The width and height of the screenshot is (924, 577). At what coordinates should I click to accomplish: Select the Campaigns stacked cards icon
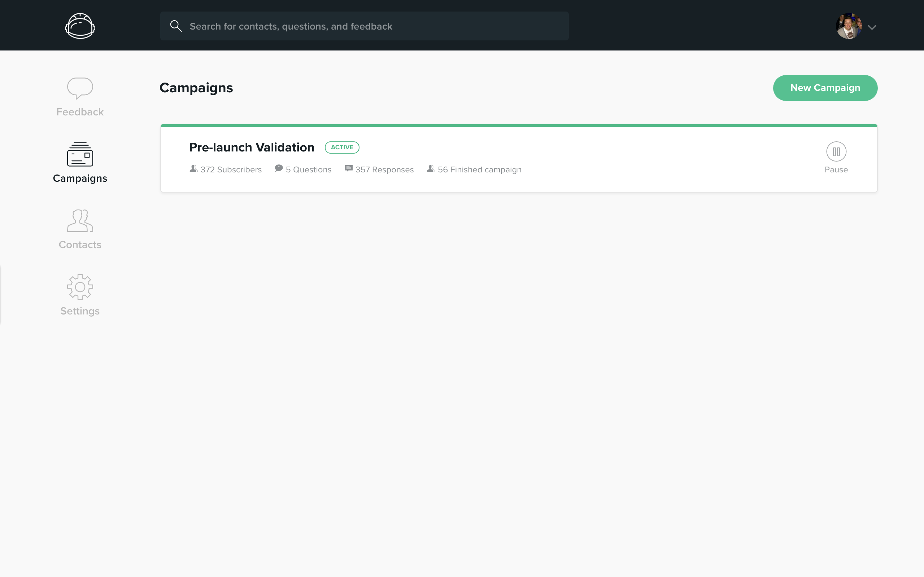point(80,154)
